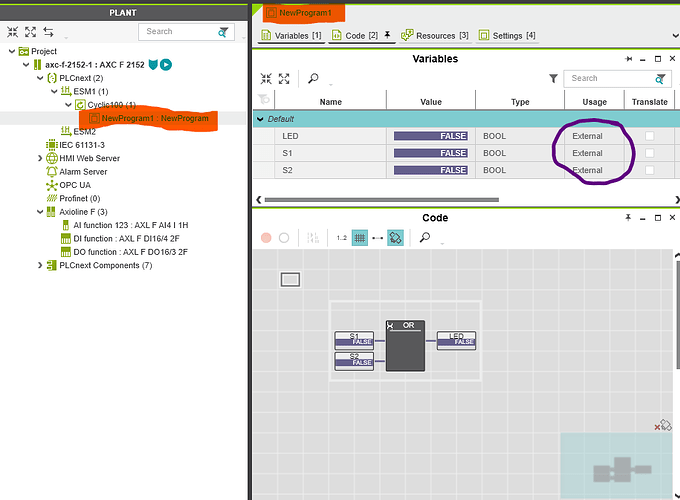Click the Value column header

[431, 102]
